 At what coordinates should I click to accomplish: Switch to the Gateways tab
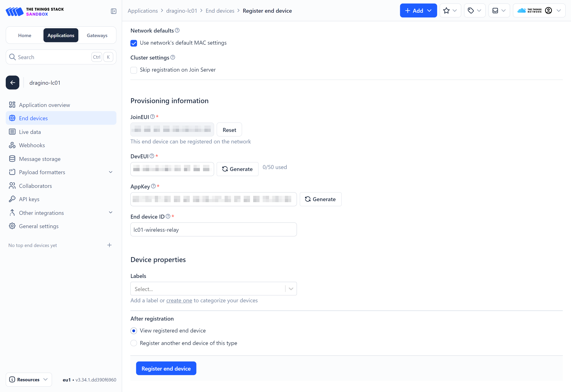(x=97, y=35)
